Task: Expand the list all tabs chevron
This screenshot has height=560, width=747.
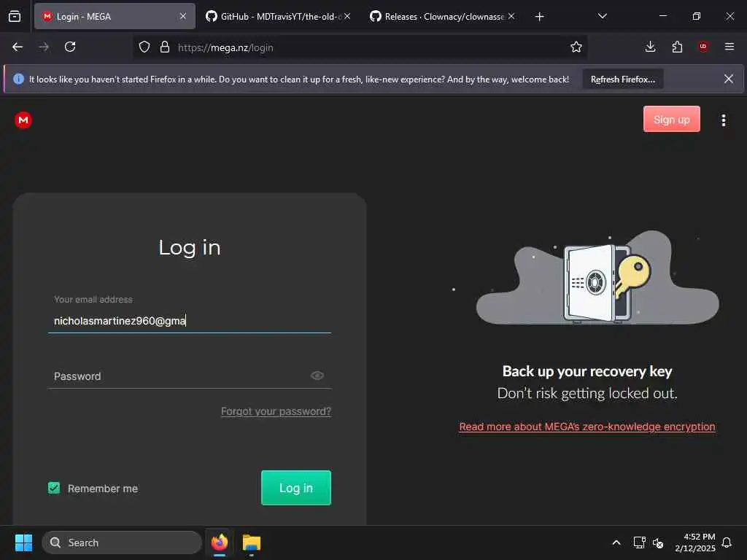Action: tap(602, 16)
